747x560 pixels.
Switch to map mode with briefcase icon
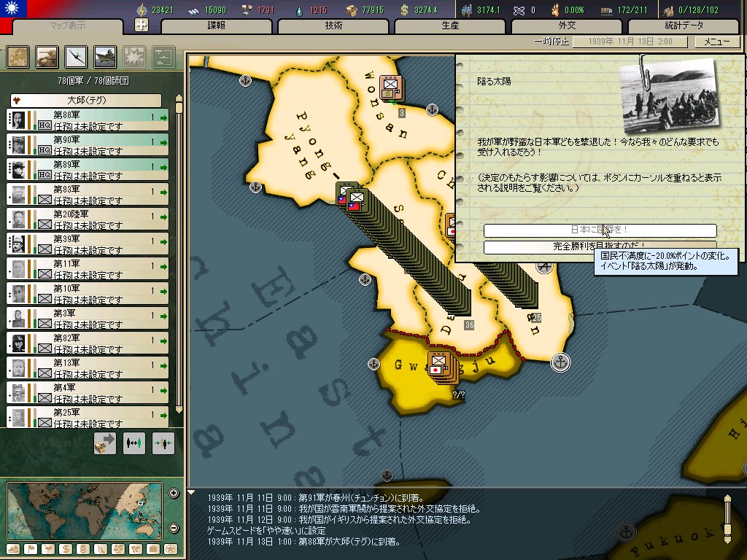[153, 549]
